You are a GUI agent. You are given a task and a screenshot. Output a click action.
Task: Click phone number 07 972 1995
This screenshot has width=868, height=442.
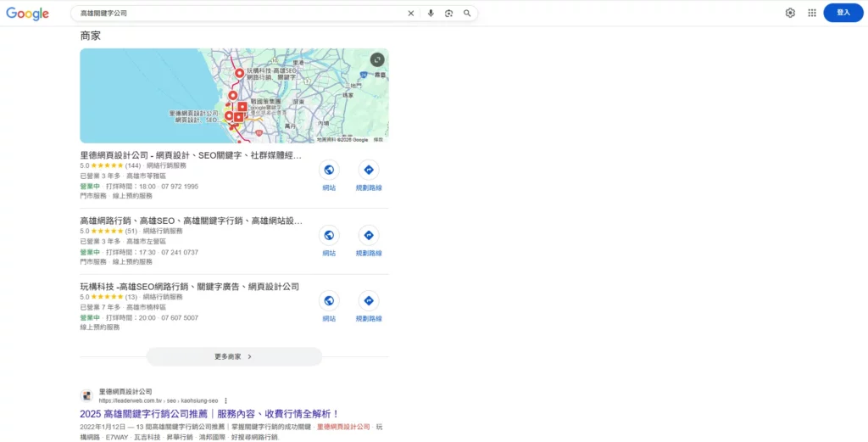pos(180,187)
